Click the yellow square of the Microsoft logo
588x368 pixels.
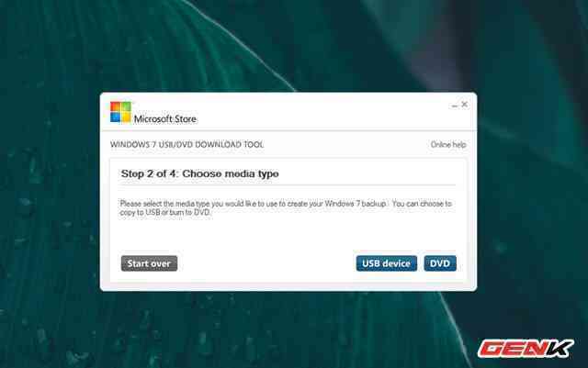pyautogui.click(x=126, y=117)
